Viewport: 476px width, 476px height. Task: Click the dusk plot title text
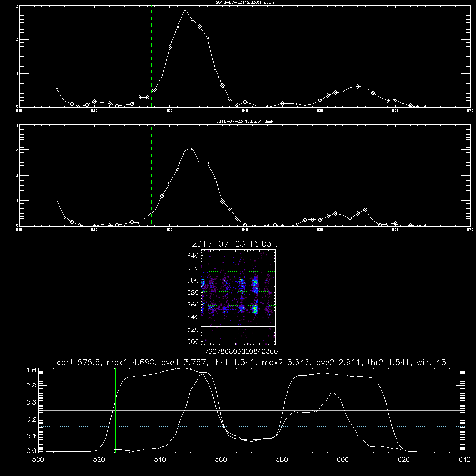pos(245,121)
